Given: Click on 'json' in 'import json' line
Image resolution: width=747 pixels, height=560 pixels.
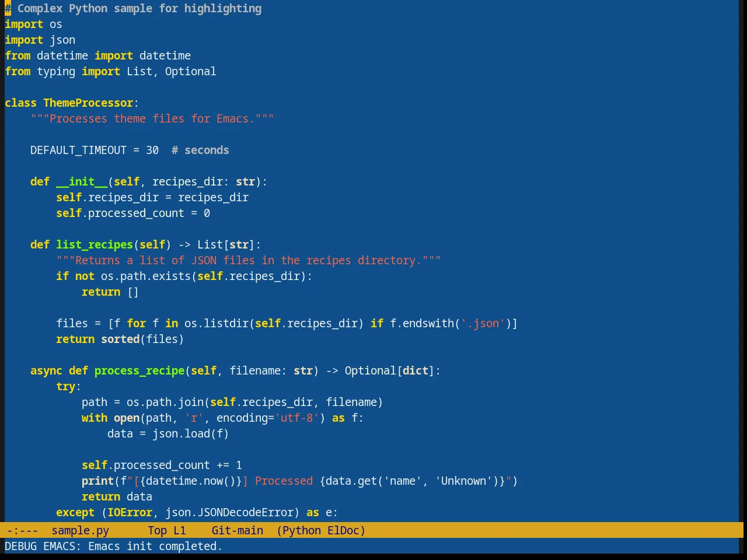Looking at the screenshot, I should pyautogui.click(x=62, y=40).
